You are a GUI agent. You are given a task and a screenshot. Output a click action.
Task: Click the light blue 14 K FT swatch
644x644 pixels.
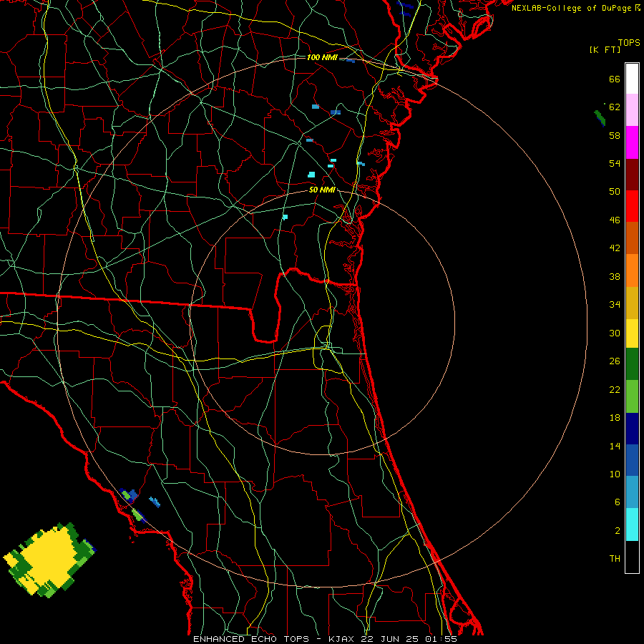632,492
